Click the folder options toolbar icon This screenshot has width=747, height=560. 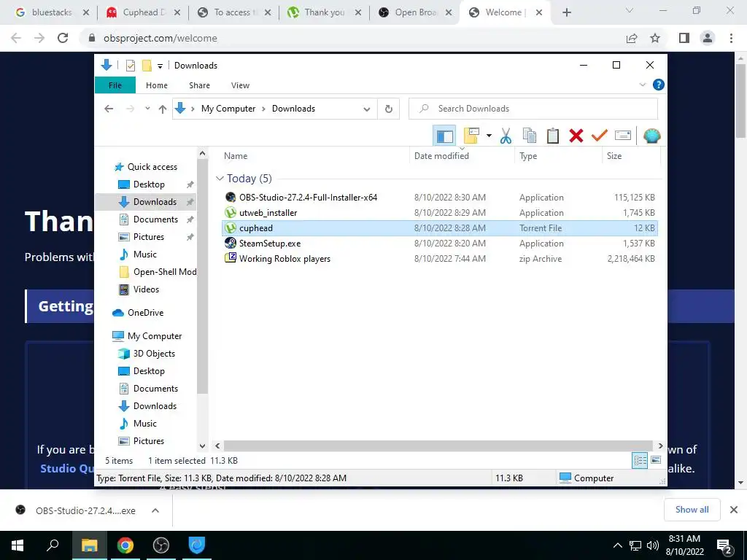472,136
